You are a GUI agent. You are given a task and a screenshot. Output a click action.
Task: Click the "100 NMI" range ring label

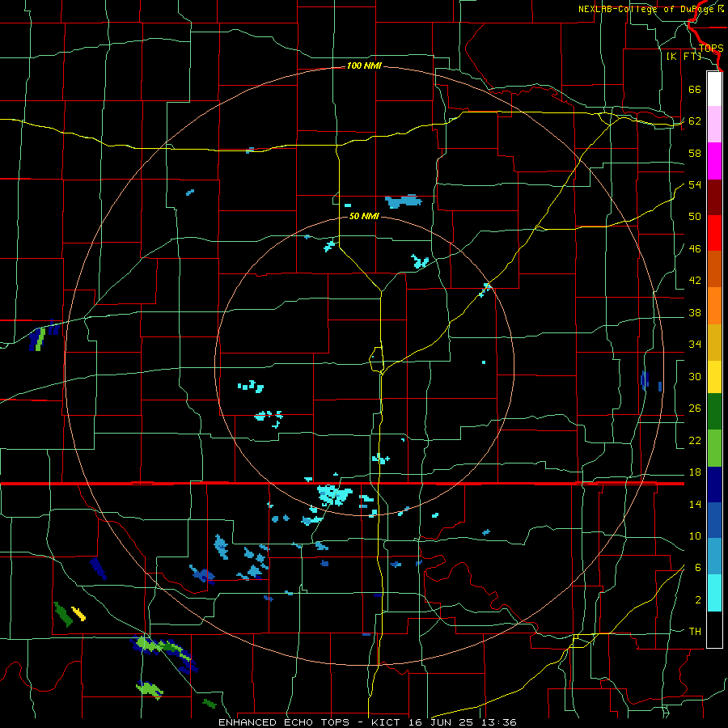(x=364, y=66)
